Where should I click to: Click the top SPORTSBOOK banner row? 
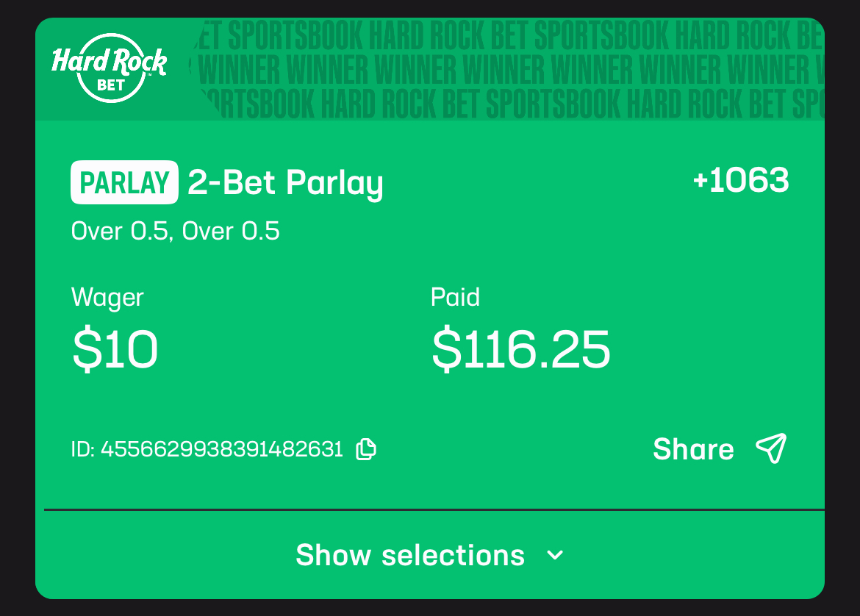click(507, 34)
